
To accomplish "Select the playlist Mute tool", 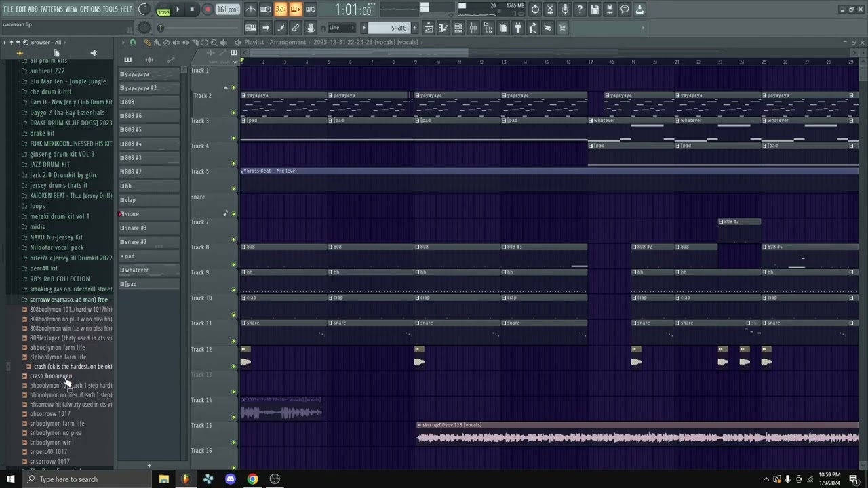I will click(x=176, y=43).
